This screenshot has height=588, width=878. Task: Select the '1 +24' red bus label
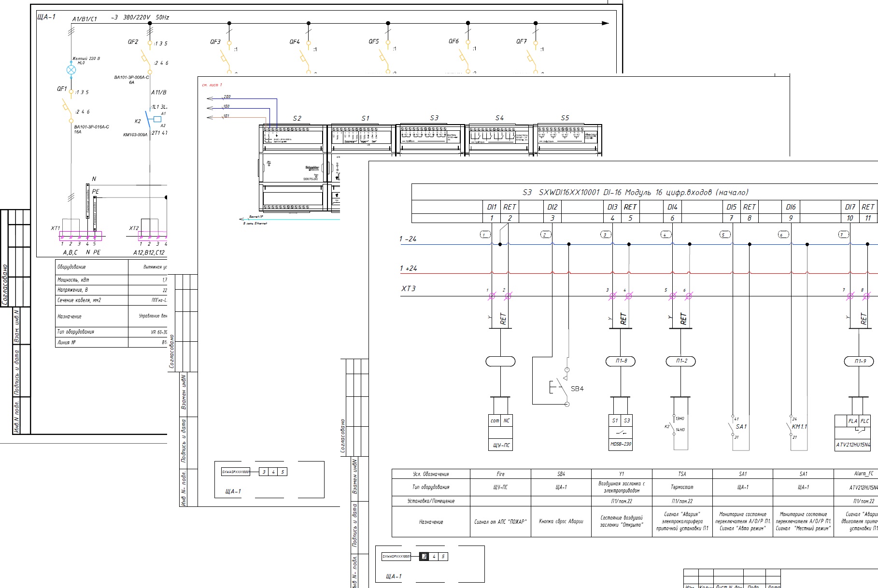tap(408, 268)
